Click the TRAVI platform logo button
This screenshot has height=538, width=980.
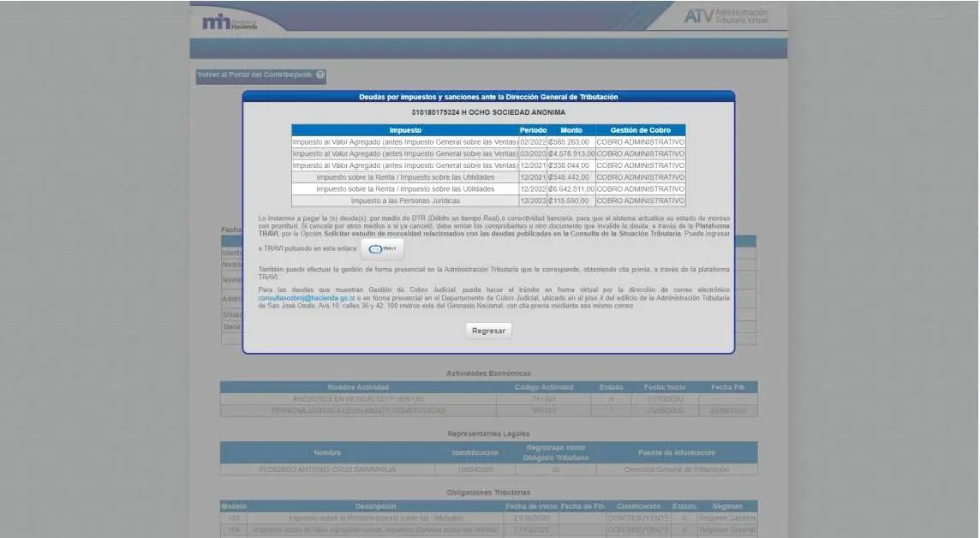(382, 248)
